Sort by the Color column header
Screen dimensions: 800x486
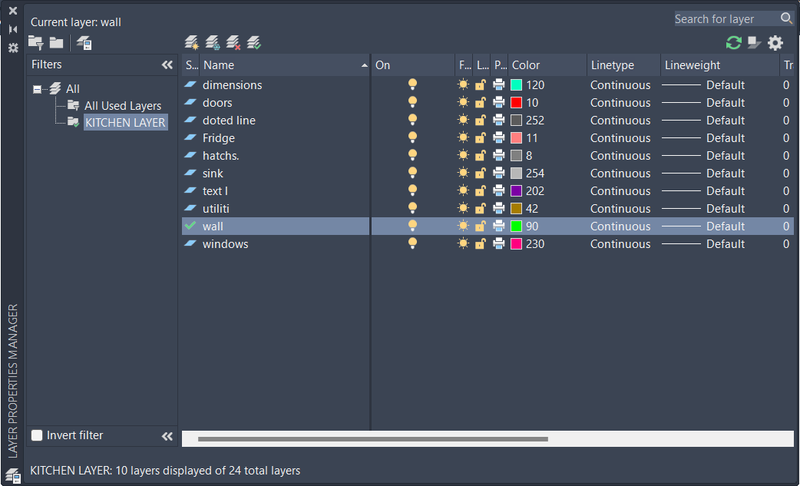547,65
